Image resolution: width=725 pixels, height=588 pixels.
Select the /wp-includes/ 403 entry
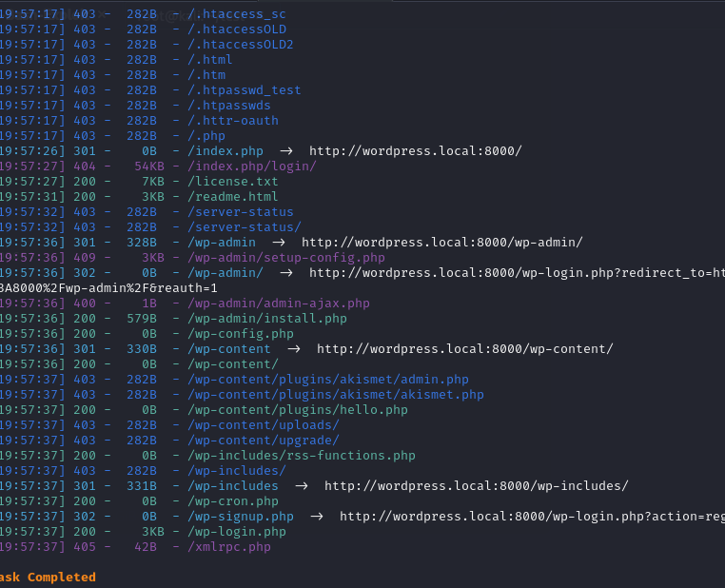[237, 472]
